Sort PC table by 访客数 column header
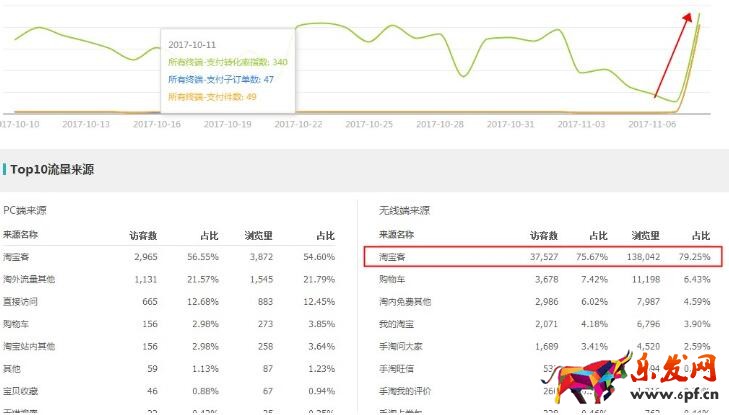Screen dimensions: 729x415 tap(143, 235)
